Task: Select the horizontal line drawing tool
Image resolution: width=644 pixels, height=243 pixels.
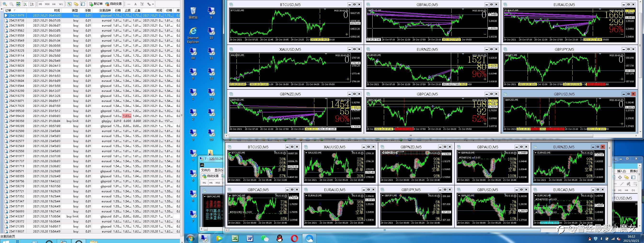Action: click(x=129, y=4)
